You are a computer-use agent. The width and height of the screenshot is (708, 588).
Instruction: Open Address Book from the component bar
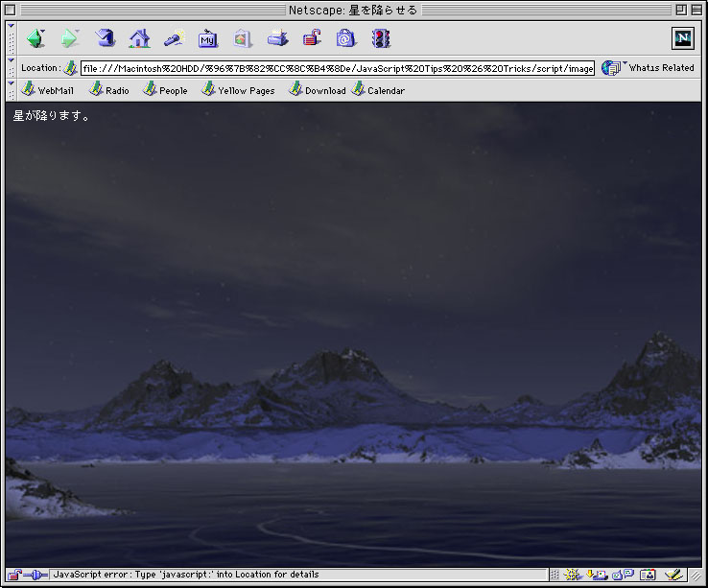click(648, 575)
